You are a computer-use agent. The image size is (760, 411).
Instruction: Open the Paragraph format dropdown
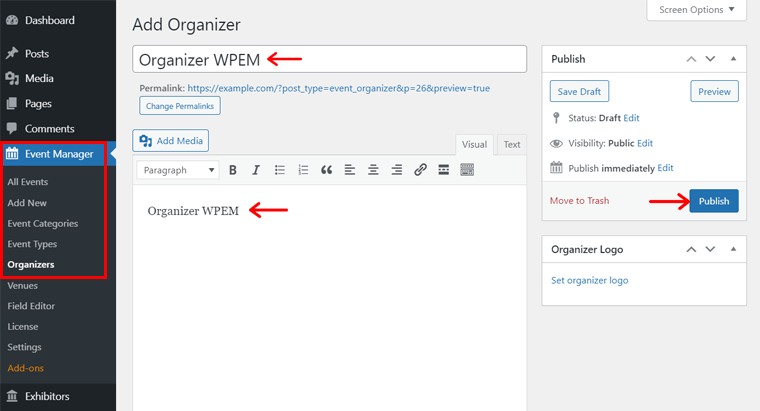(178, 170)
